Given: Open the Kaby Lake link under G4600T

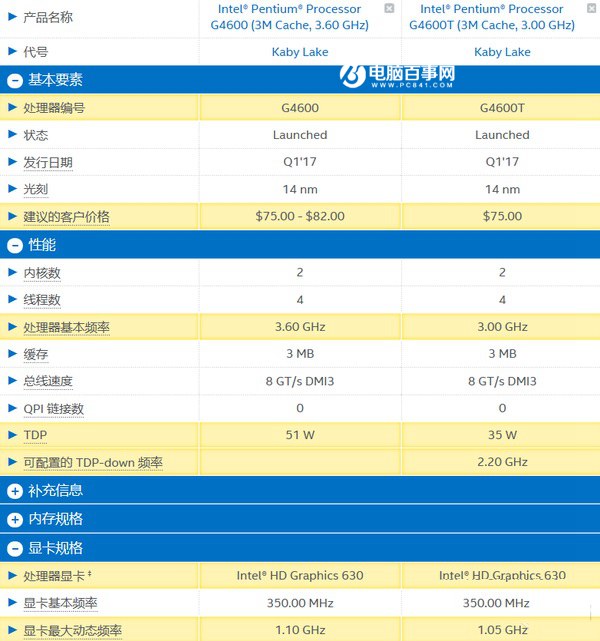Looking at the screenshot, I should [x=502, y=52].
